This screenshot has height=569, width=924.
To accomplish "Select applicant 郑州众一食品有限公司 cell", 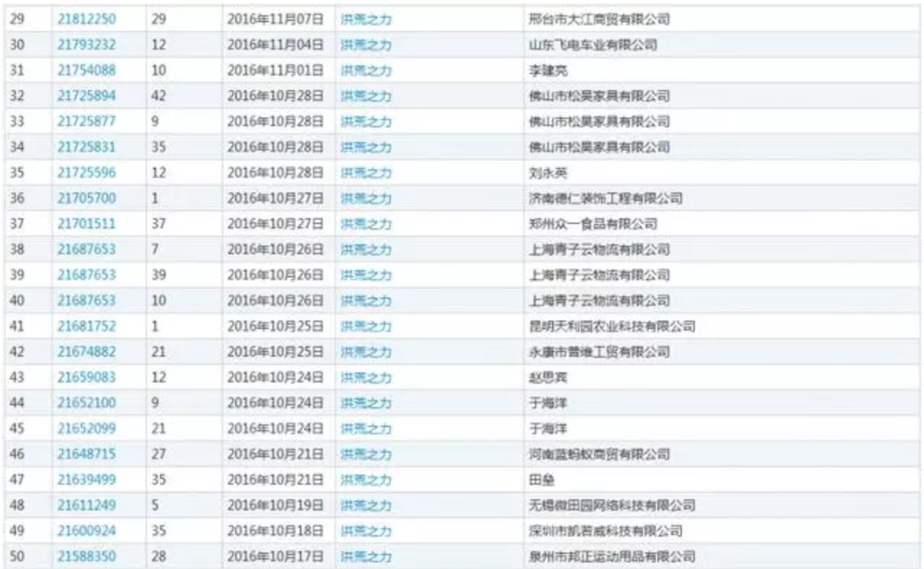I will [x=592, y=224].
